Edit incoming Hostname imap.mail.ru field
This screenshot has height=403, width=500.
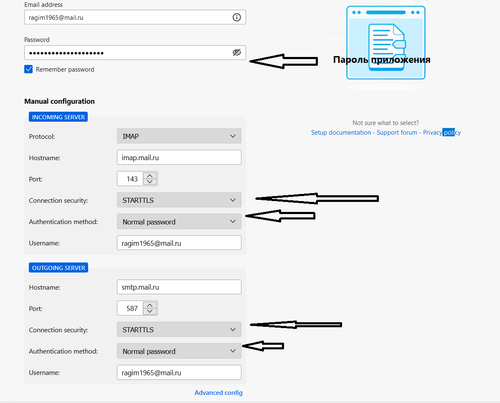click(x=179, y=157)
